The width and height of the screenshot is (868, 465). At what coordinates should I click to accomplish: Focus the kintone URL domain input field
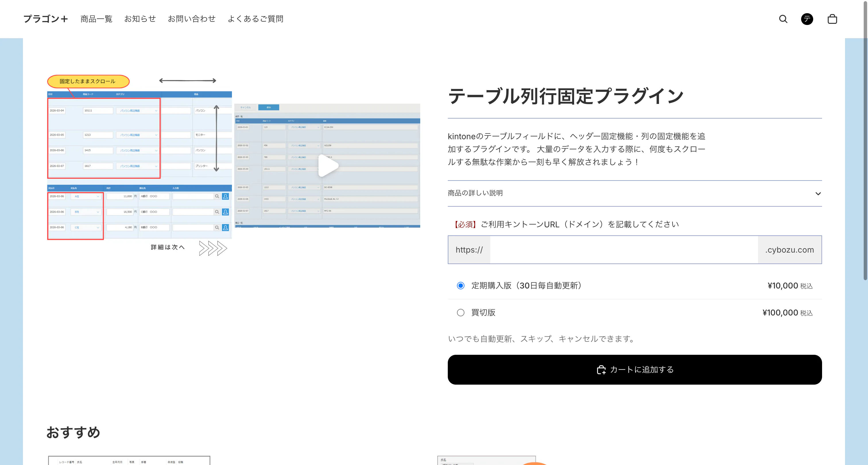click(623, 250)
